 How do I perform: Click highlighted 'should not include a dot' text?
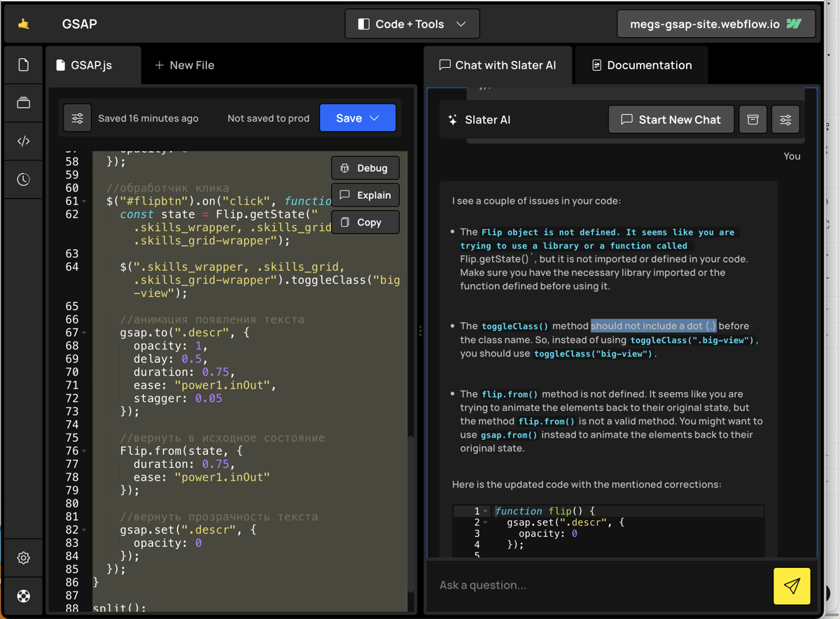(653, 326)
